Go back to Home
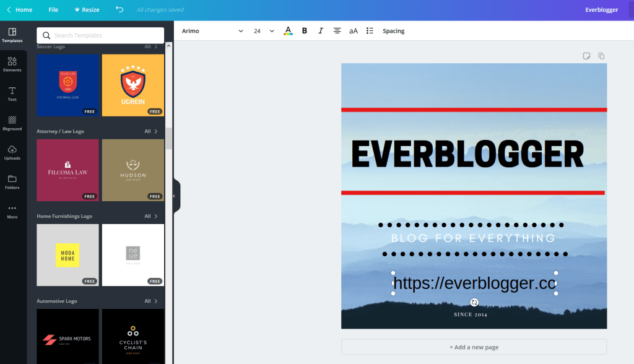The height and width of the screenshot is (364, 634). [19, 10]
